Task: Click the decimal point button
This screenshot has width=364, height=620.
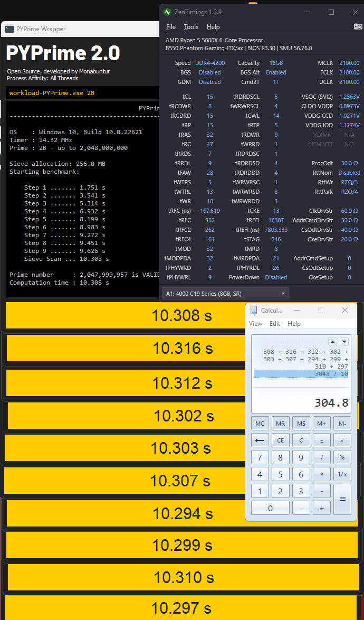Action: pyautogui.click(x=301, y=508)
